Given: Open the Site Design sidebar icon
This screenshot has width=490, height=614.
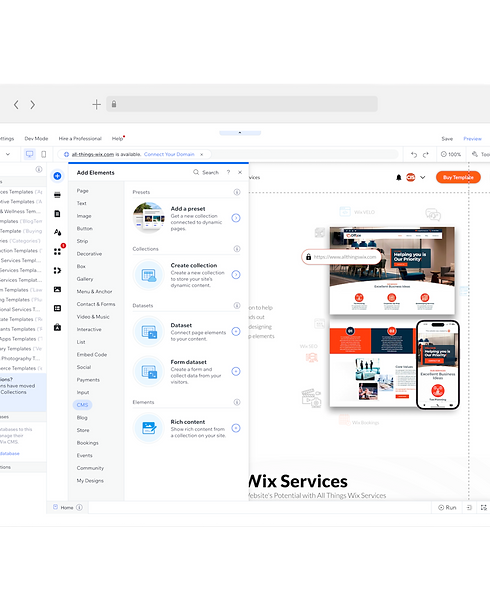Looking at the screenshot, I should pos(57,232).
